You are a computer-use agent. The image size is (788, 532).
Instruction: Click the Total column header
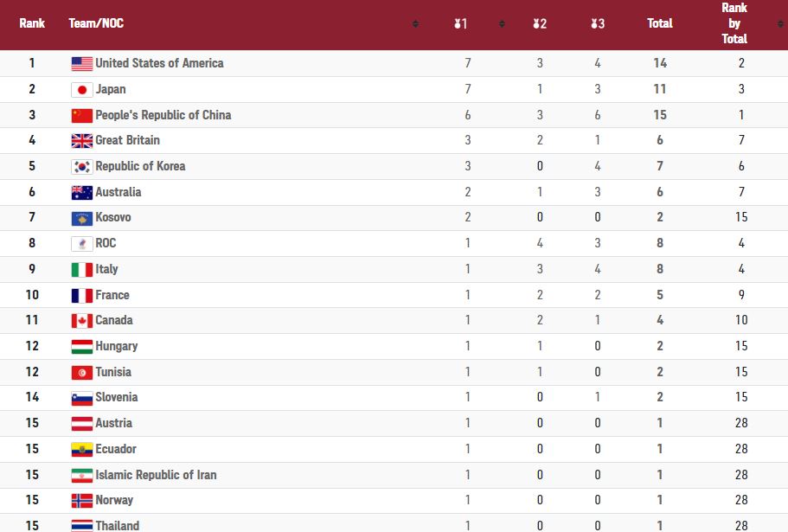660,23
